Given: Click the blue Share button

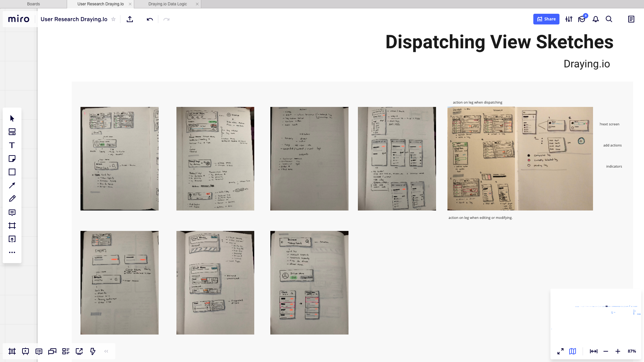Looking at the screenshot, I should [x=546, y=19].
